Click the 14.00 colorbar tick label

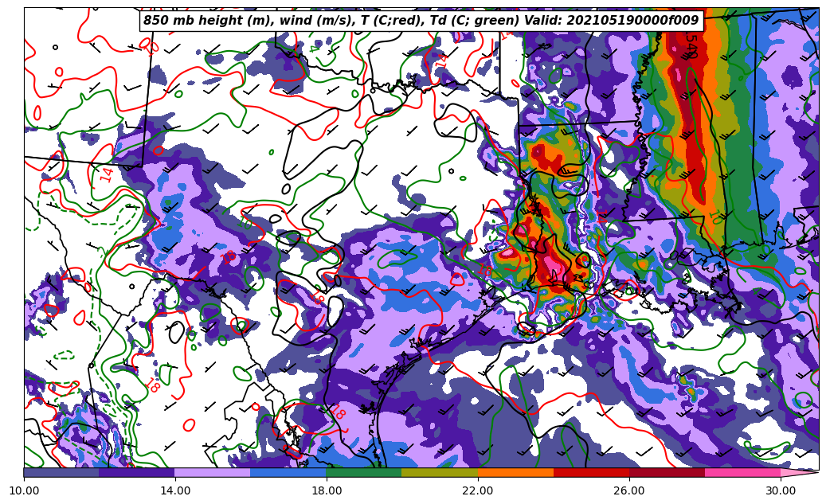click(175, 490)
